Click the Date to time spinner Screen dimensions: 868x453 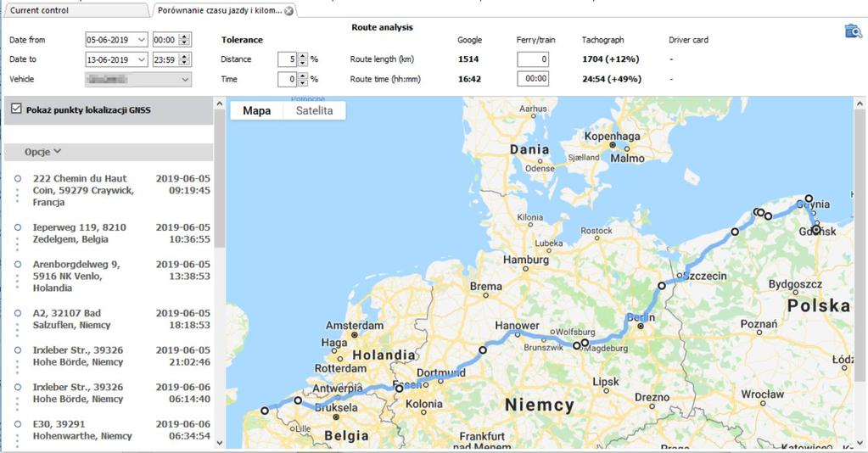[x=186, y=60]
